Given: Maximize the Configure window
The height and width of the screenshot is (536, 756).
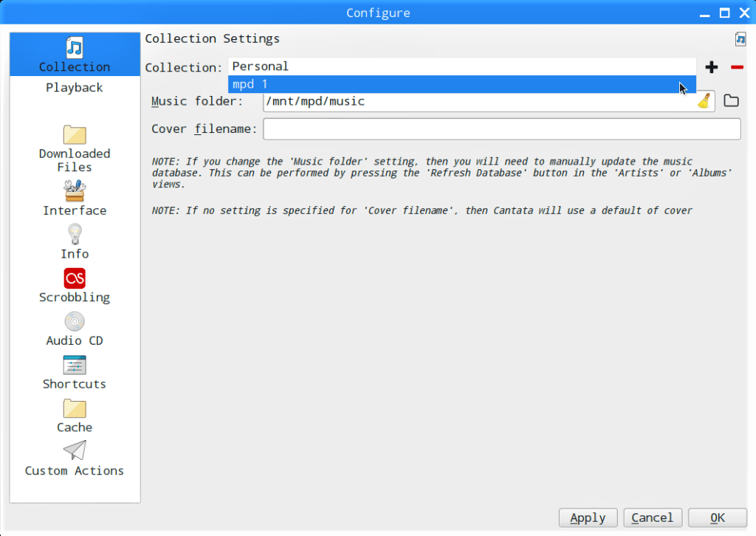Looking at the screenshot, I should 725,13.
